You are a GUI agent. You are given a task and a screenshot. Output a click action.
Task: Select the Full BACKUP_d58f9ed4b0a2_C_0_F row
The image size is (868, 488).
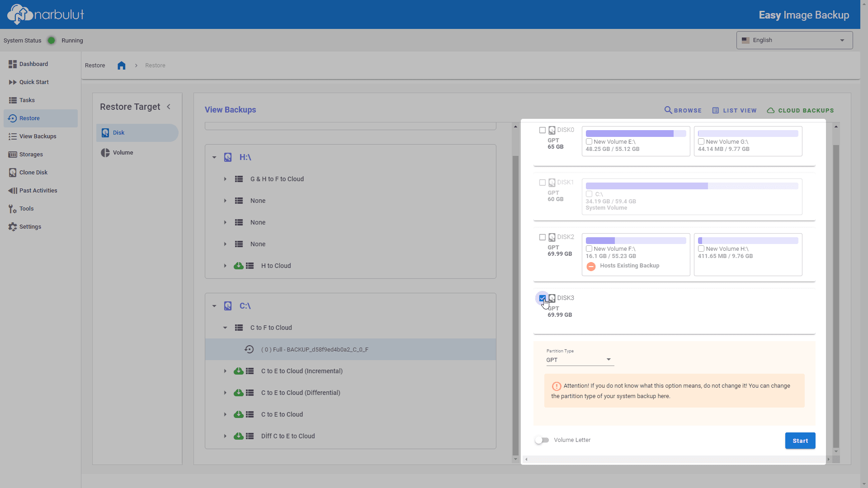click(x=350, y=349)
